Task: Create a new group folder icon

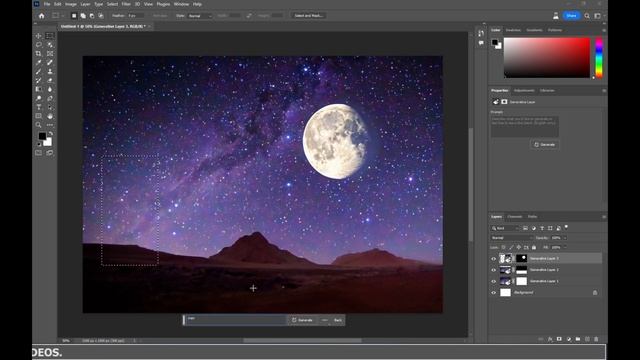Action: (578, 339)
